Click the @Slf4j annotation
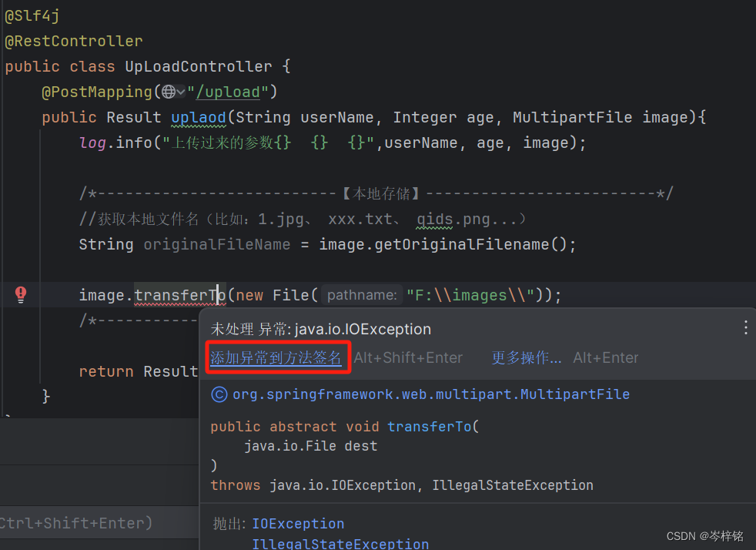756x550 pixels. tap(32, 16)
